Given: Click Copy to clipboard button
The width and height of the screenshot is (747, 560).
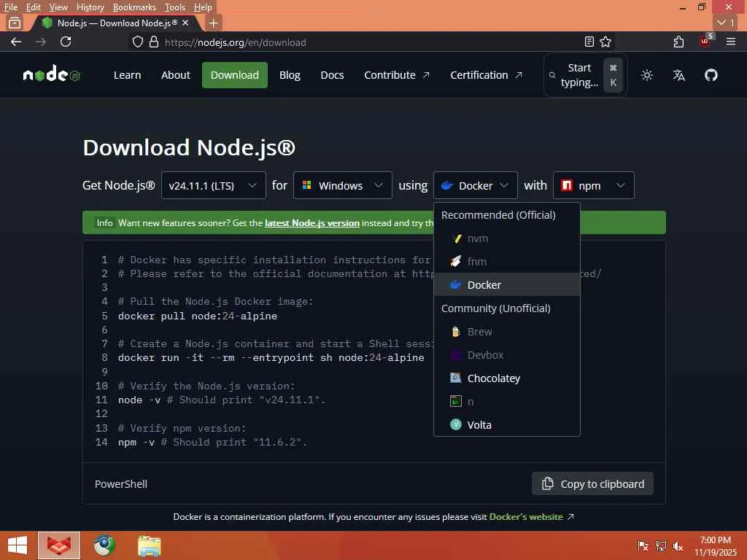Looking at the screenshot, I should pos(592,484).
